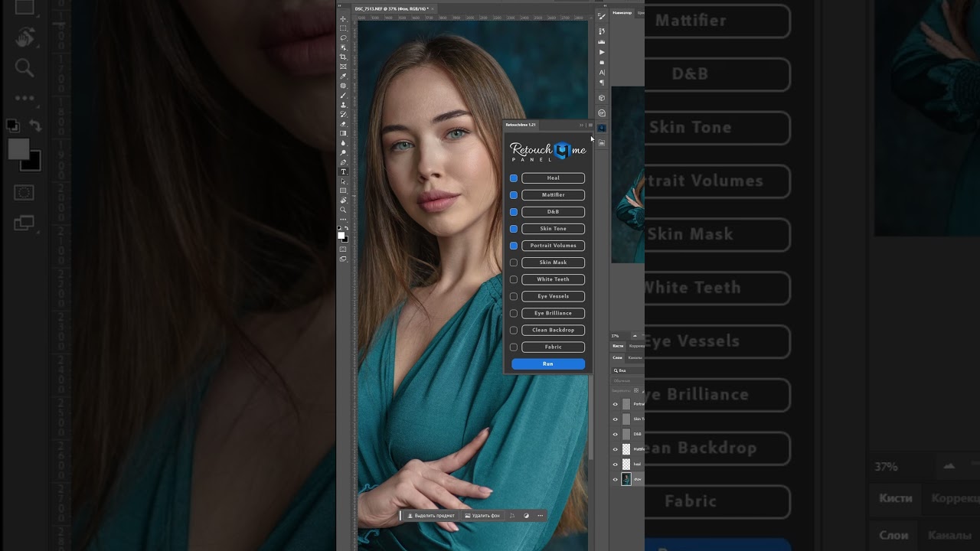Viewport: 980px width, 551px height.
Task: Uncheck the Mattifier checkbox
Action: coord(514,195)
